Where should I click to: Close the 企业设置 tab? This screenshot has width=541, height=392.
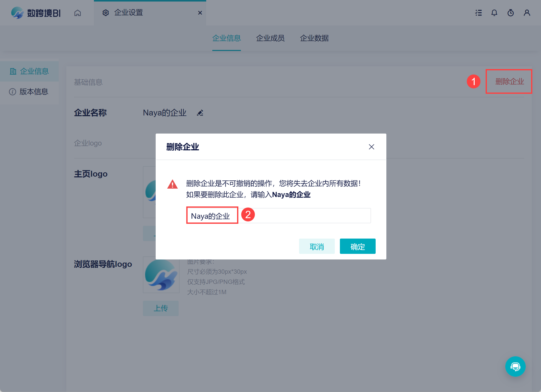click(x=200, y=13)
